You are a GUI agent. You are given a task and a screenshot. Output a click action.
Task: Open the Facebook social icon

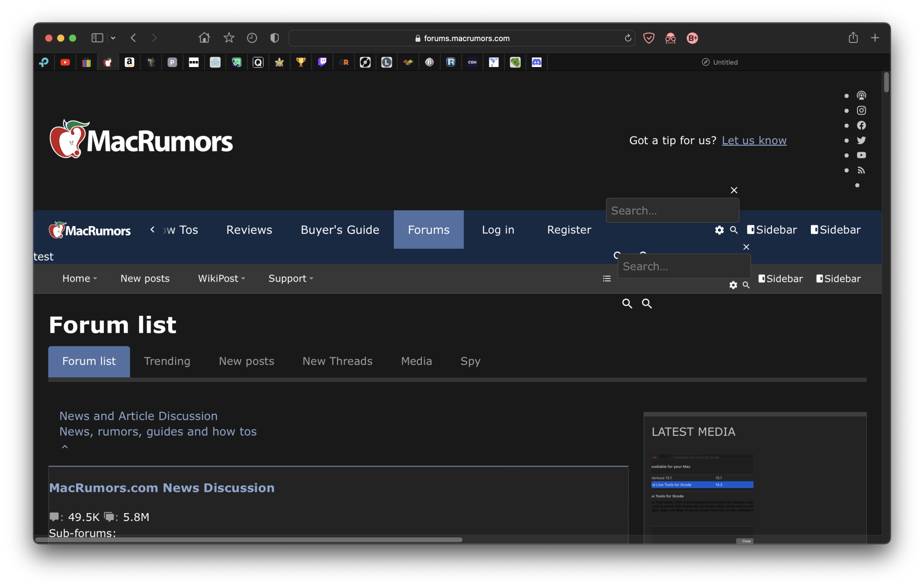pos(861,125)
